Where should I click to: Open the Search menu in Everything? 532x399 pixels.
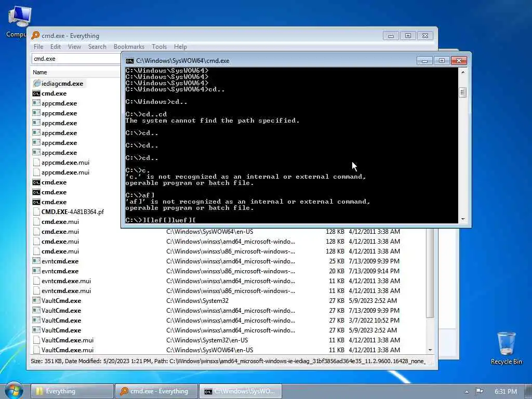point(97,46)
